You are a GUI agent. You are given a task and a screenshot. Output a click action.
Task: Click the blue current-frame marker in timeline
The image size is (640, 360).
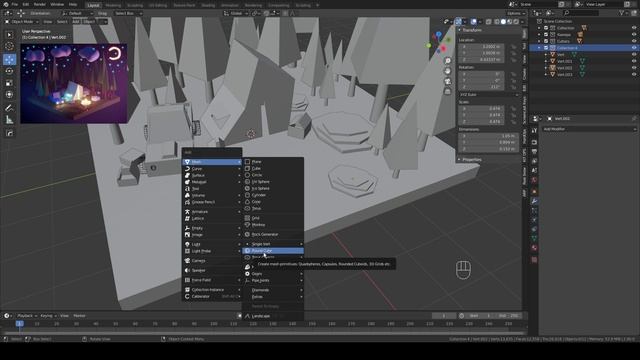[19, 324]
